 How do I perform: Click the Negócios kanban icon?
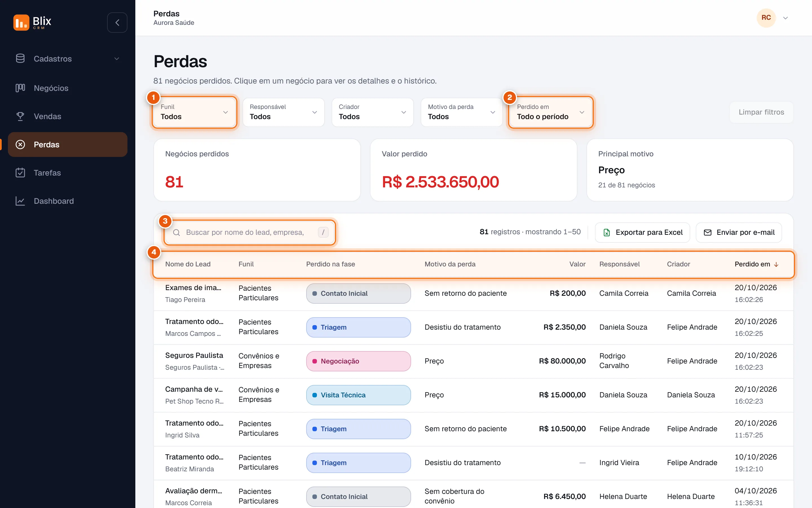(x=20, y=88)
